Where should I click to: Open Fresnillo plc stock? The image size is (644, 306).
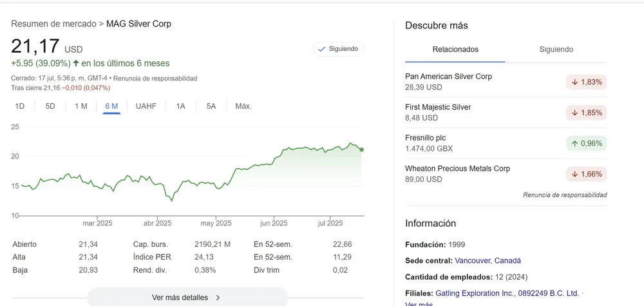[506, 144]
